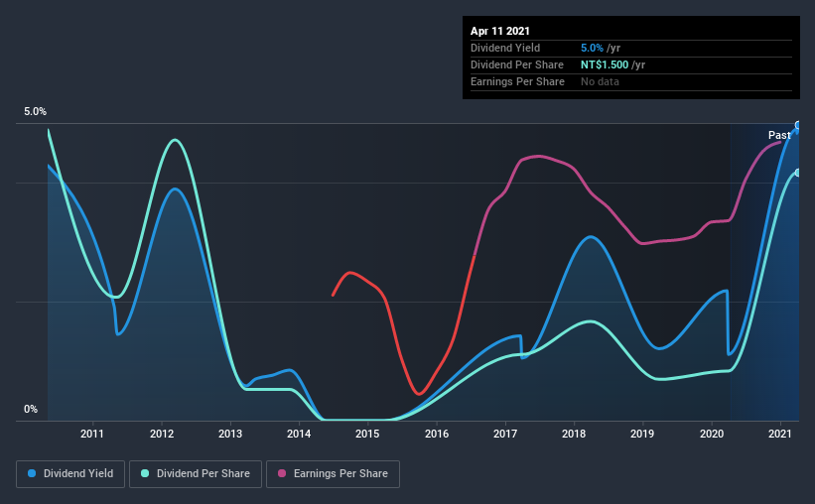Select the 2014 x-axis label
815x504 pixels.
[x=299, y=434]
